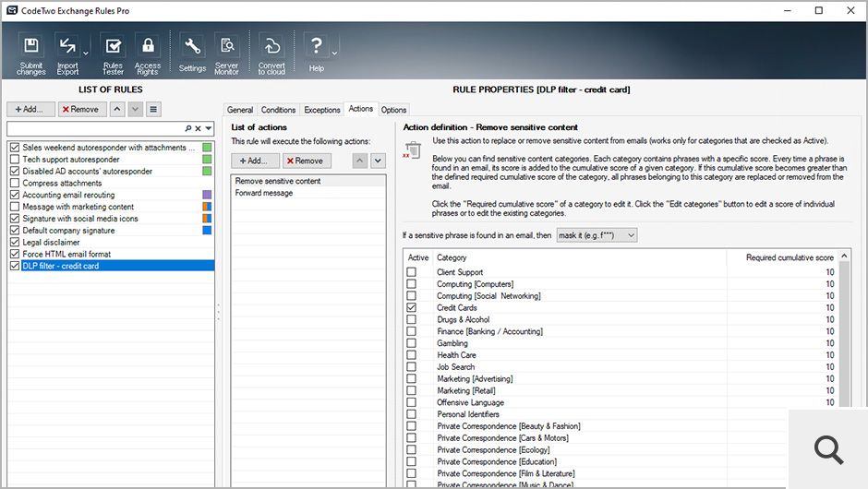The width and height of the screenshot is (868, 489).
Task: Edit required cumulative score for Health Care
Action: click(830, 354)
